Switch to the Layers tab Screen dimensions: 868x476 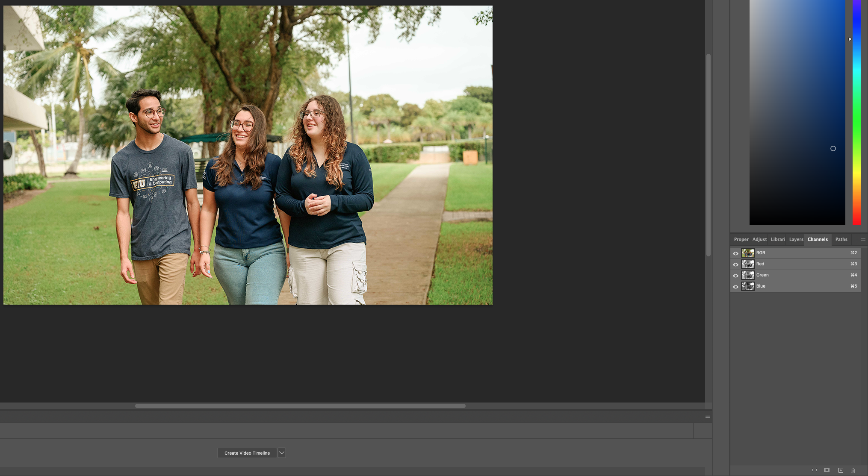click(796, 239)
